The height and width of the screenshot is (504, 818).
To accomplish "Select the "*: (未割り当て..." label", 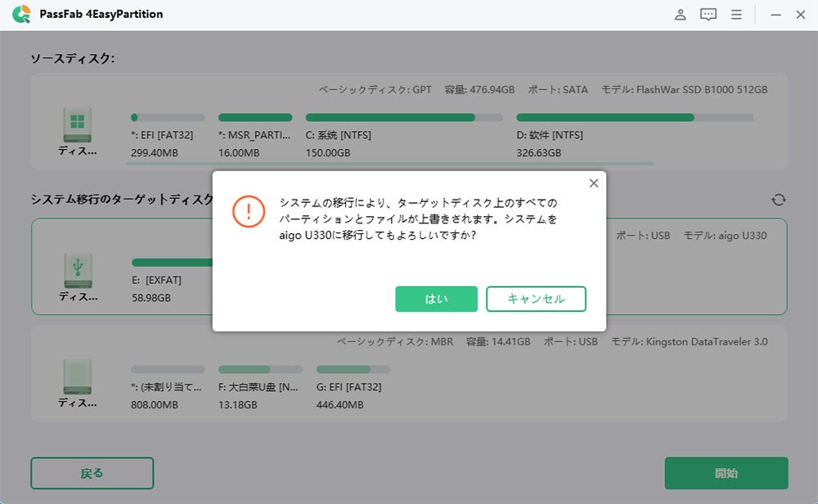I will [x=166, y=387].
